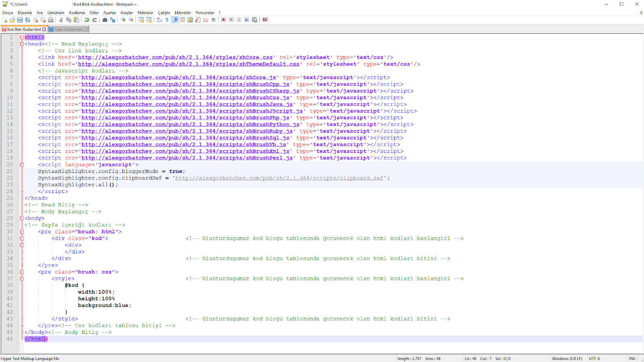Create a new file with the New icon
Viewport: 644px width, 362px height.
(x=4, y=20)
